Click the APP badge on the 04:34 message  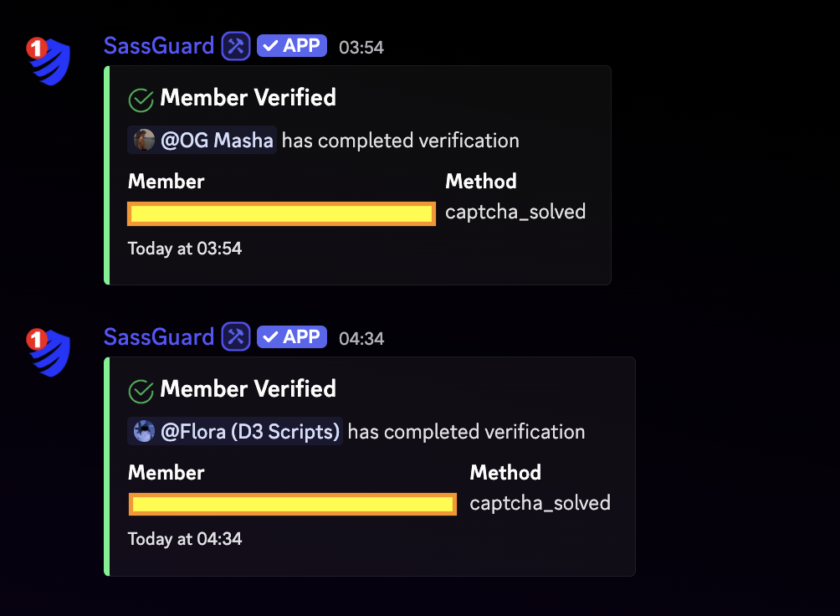coord(291,336)
